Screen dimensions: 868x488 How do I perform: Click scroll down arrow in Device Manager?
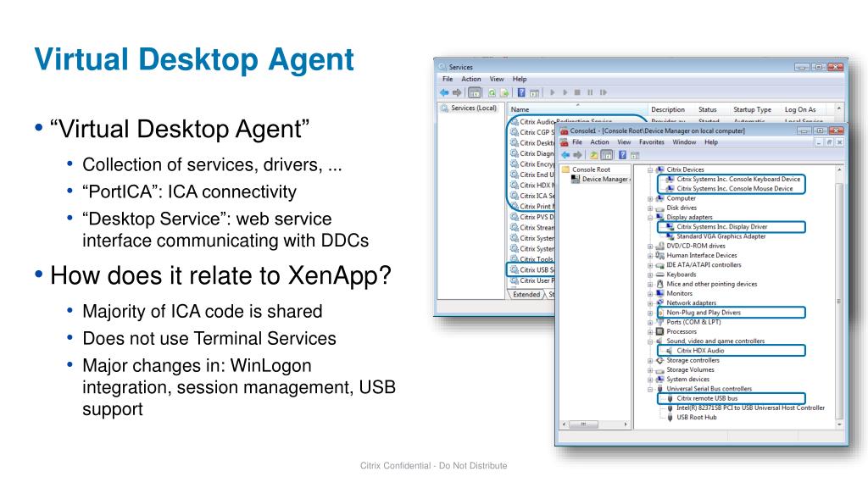[839, 424]
